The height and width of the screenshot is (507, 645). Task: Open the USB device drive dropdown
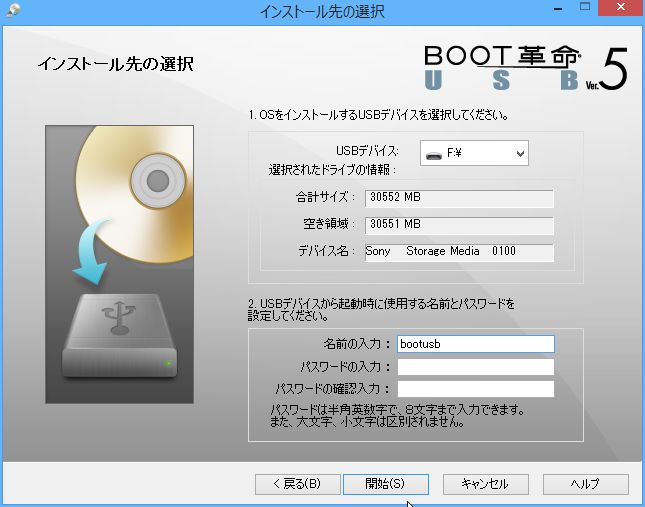click(x=474, y=153)
